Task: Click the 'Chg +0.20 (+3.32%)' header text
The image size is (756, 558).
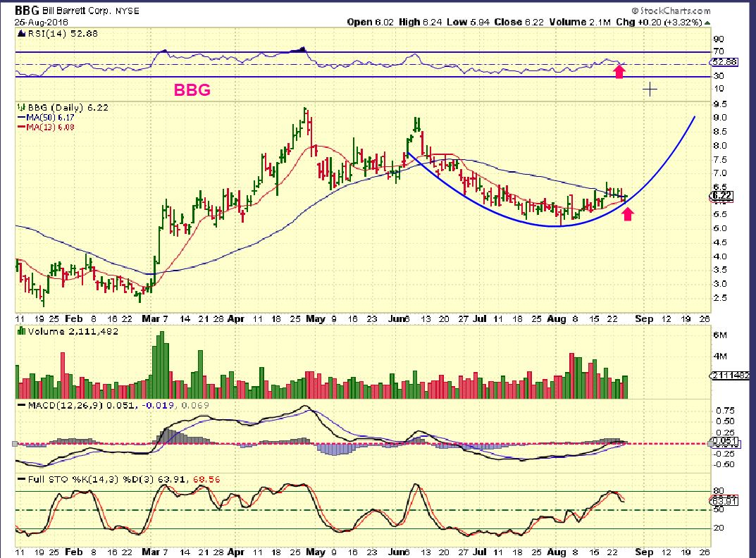Action: click(x=659, y=22)
